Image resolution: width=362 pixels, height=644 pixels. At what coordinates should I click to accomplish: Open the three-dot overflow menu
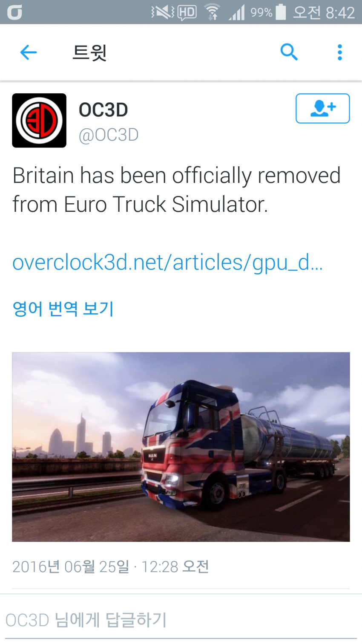[339, 52]
